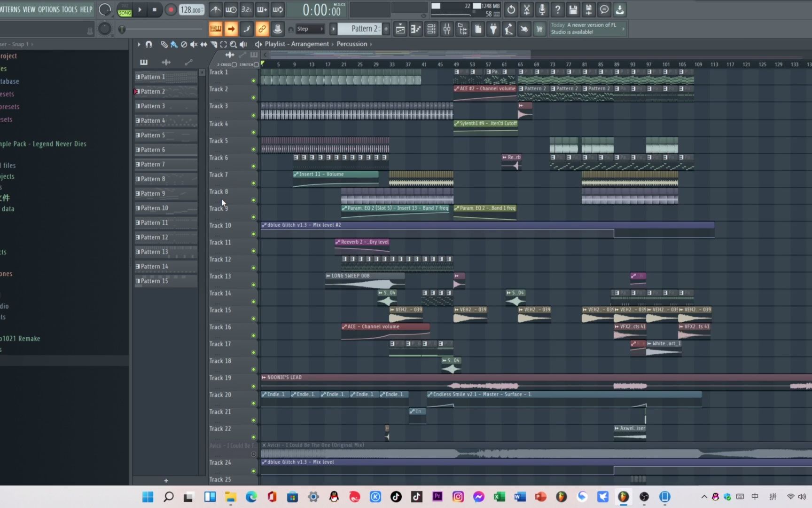Open the Plugin picker plug icon

tap(493, 29)
